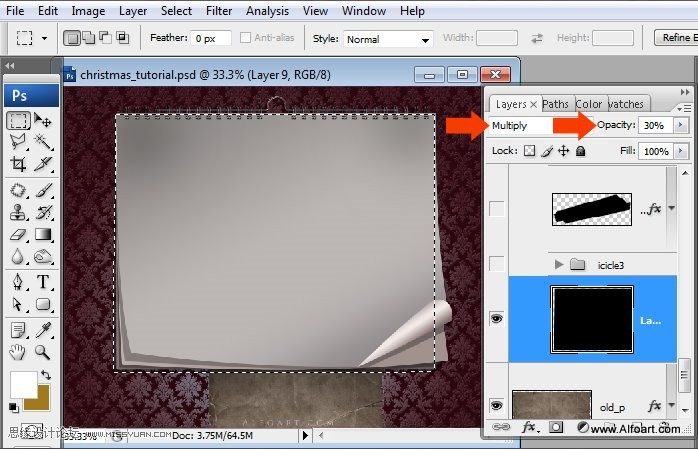Toggle visibility of old_p layer
Viewport: 698px width, 449px height.
point(496,405)
